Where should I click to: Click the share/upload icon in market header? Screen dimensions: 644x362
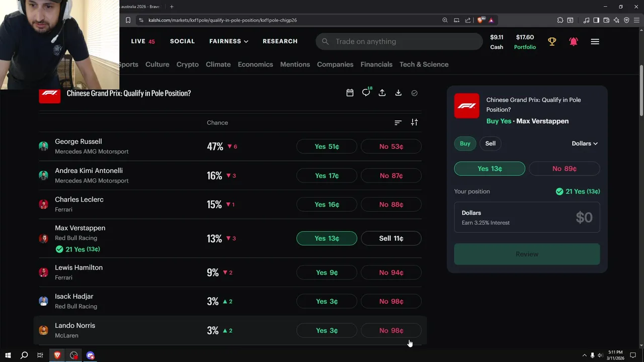[x=382, y=93]
